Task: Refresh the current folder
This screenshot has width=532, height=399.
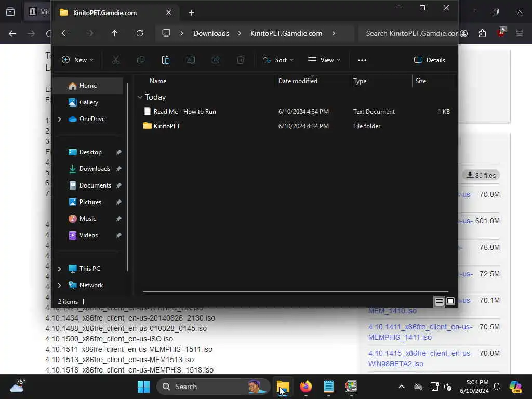Action: 139,33
